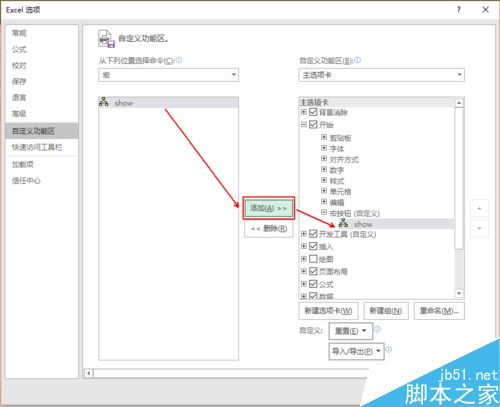Expand the 剪贴板 group
The image size is (500, 407).
click(324, 137)
